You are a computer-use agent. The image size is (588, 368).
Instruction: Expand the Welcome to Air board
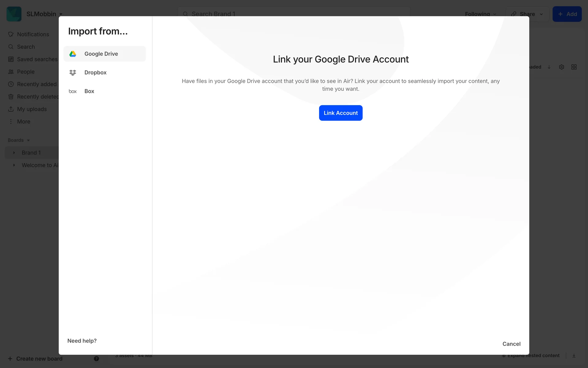click(x=14, y=165)
